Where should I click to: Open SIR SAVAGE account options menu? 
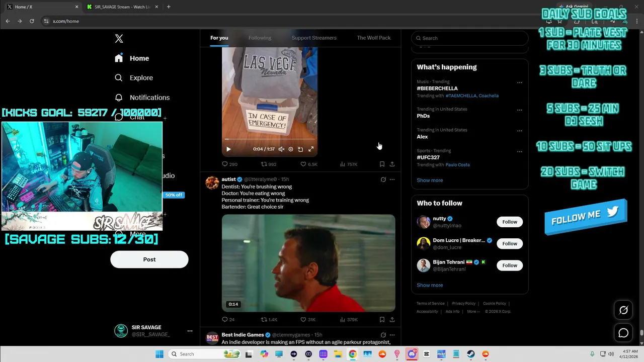pos(190,331)
